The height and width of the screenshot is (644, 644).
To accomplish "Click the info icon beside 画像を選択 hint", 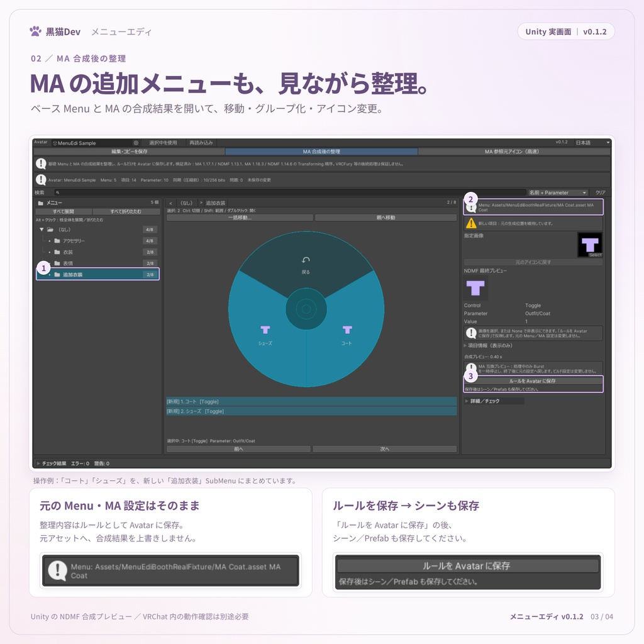I will coord(471,333).
